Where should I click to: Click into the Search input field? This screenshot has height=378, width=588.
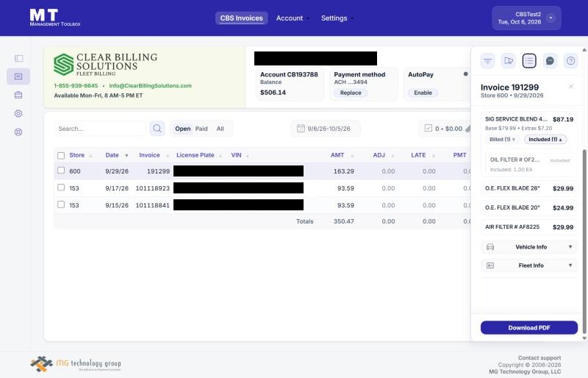(x=100, y=129)
